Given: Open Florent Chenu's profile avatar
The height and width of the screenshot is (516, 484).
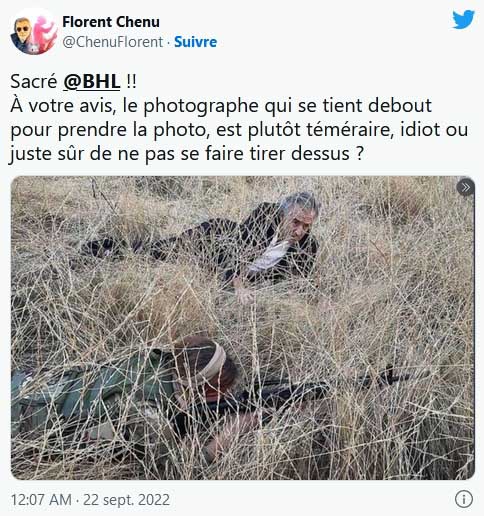Looking at the screenshot, I should (34, 32).
